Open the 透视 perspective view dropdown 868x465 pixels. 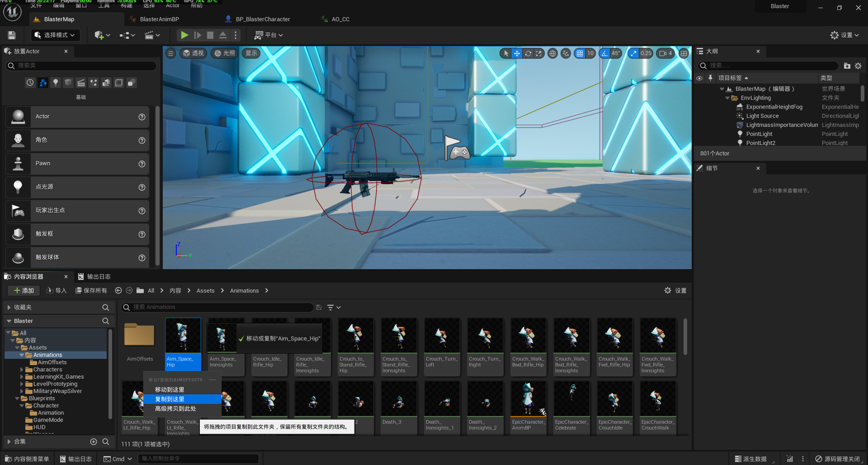(193, 53)
